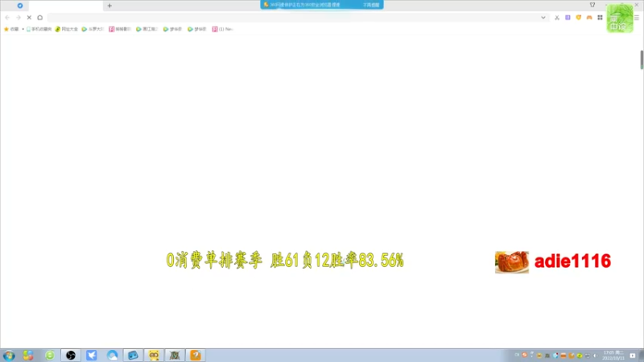Screen dimensions: 644x362
Task: Click the red adie1116 text
Action: pyautogui.click(x=572, y=261)
